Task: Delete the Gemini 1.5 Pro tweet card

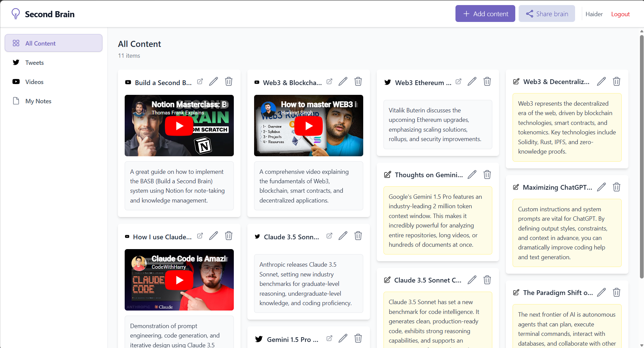Action: click(x=358, y=338)
